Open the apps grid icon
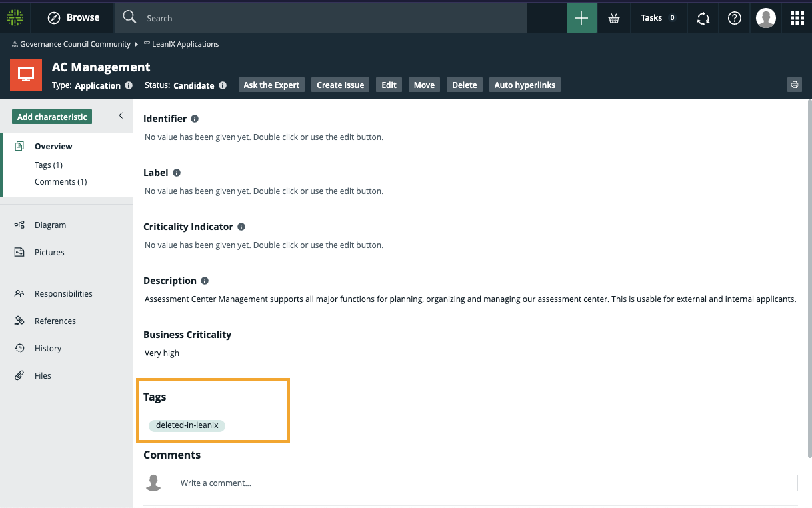812x508 pixels. (x=797, y=18)
